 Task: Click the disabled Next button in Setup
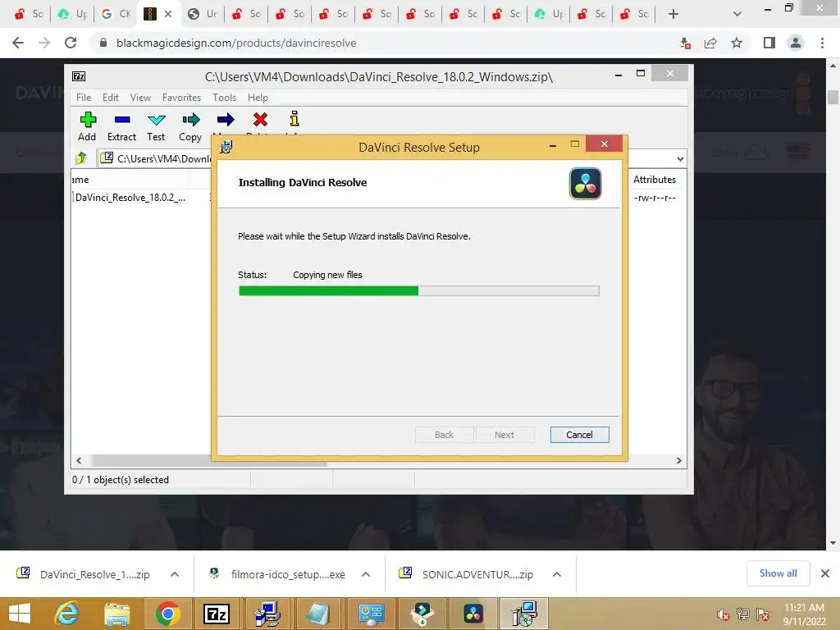504,435
